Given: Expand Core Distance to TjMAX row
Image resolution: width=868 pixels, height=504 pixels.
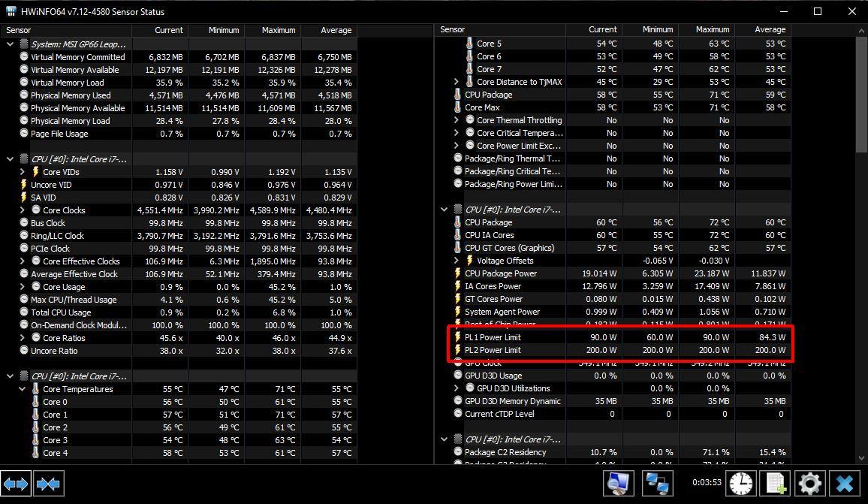Looking at the screenshot, I should pos(456,81).
